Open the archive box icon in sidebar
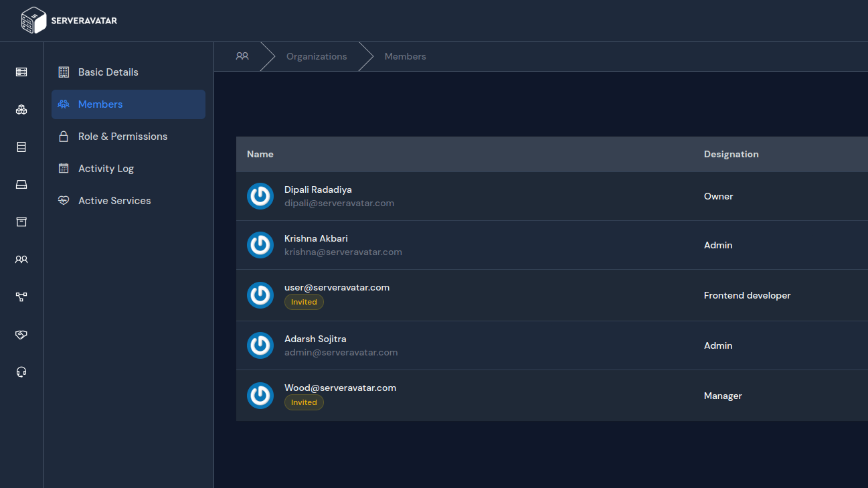Screen dimensions: 868x488 click(x=21, y=222)
